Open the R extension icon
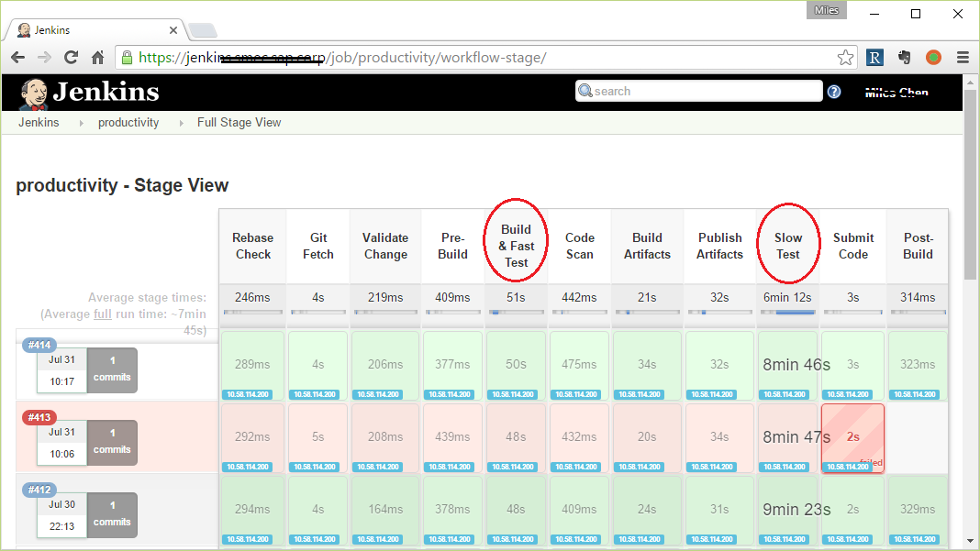980x551 pixels. 875,58
